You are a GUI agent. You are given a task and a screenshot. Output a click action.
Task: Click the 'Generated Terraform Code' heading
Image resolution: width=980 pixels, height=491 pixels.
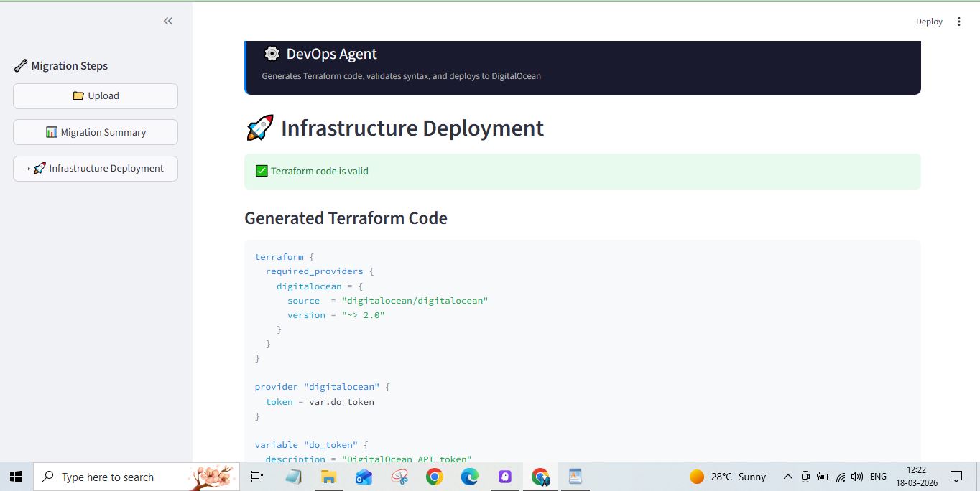tap(346, 218)
